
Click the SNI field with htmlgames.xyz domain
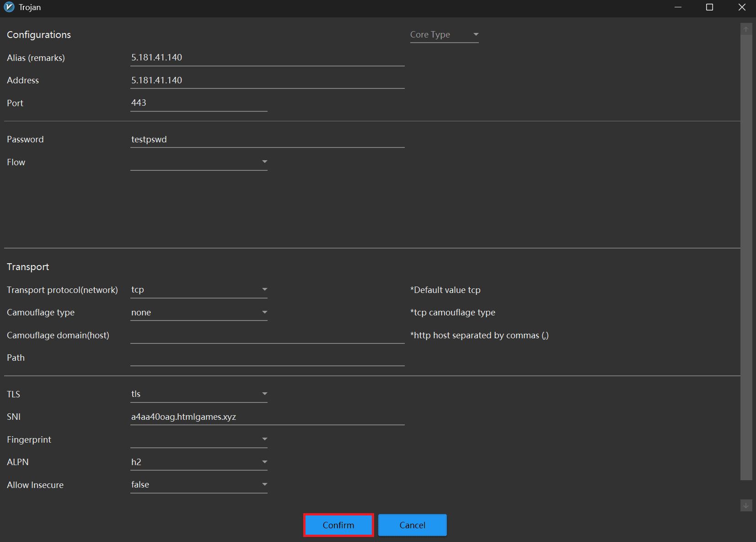267,417
